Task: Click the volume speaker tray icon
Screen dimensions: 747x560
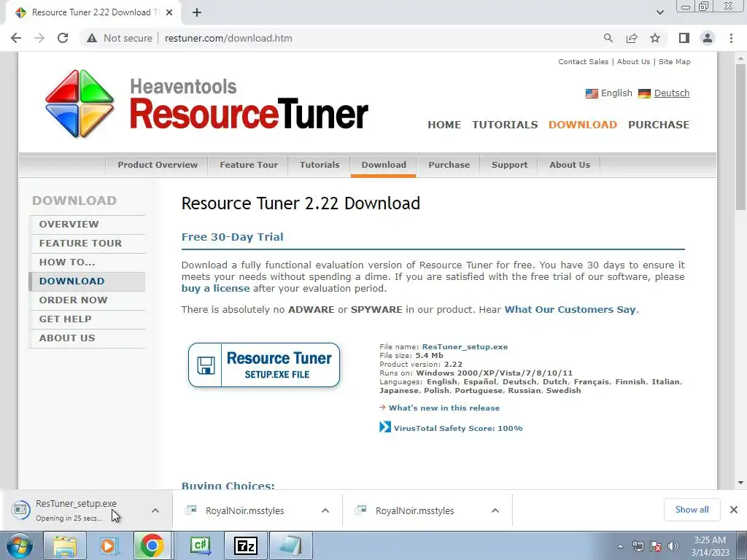Action: (x=673, y=546)
